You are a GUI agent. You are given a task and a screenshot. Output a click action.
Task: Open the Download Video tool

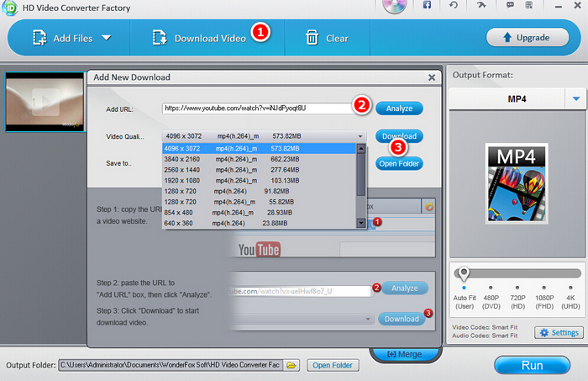(199, 38)
